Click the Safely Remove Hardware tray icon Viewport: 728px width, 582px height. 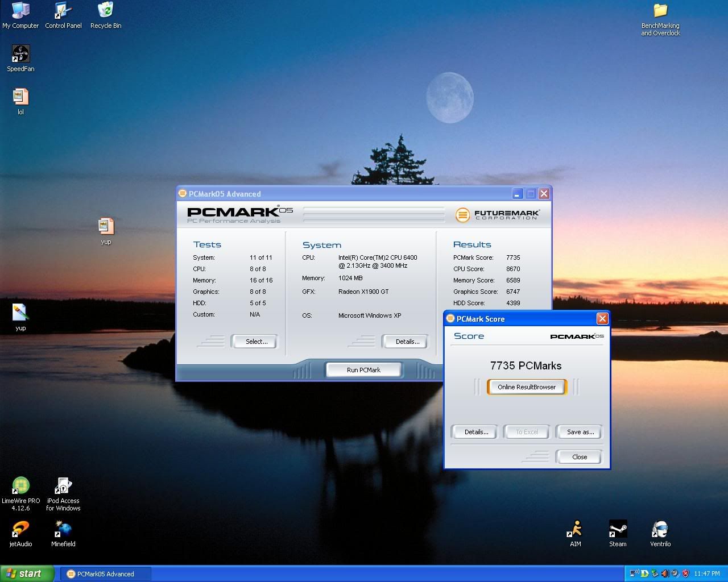(x=655, y=573)
